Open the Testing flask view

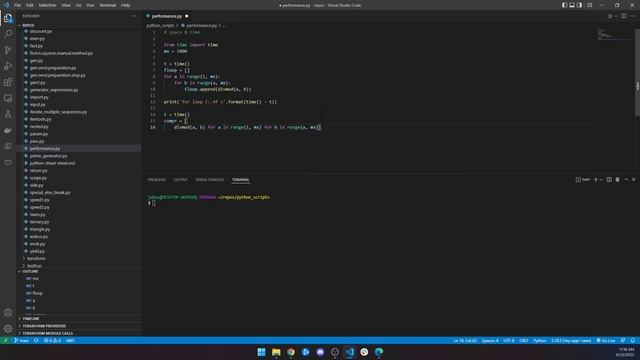point(8,114)
